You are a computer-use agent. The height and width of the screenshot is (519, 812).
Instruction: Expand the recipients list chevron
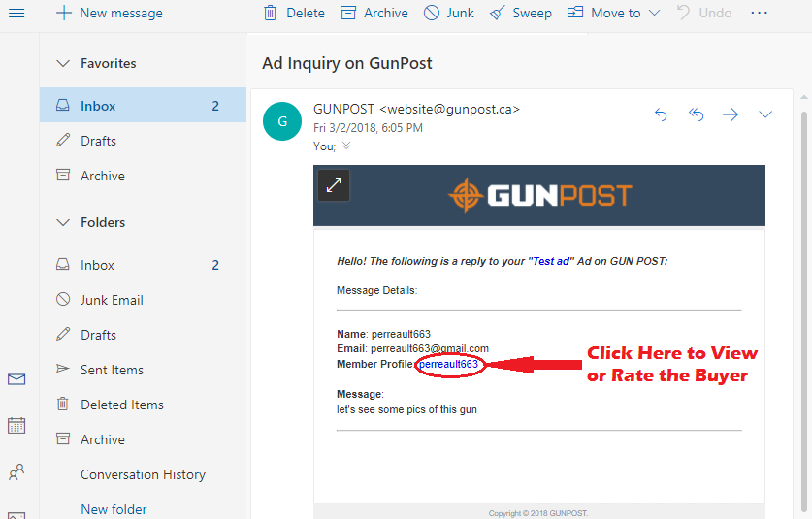346,146
